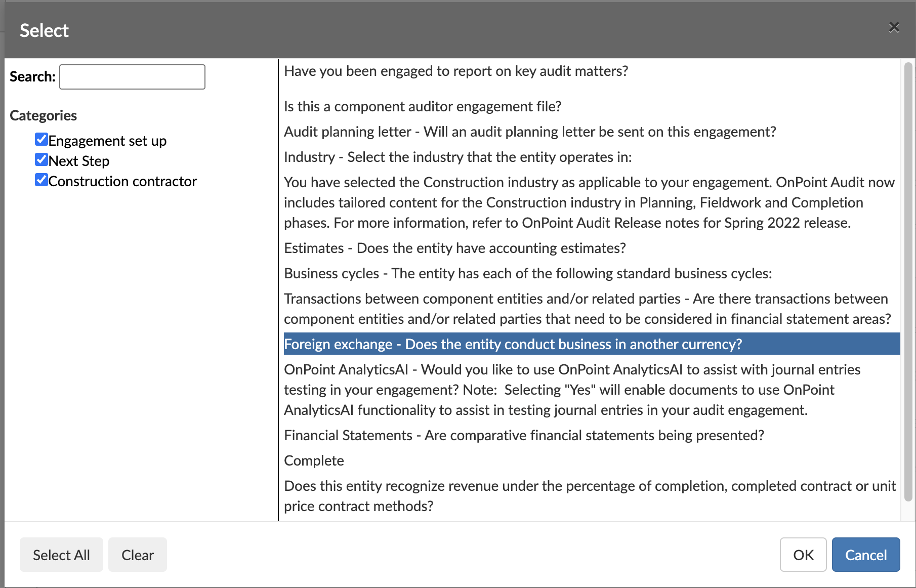This screenshot has height=588, width=916.
Task: Click the Select All button
Action: (61, 555)
